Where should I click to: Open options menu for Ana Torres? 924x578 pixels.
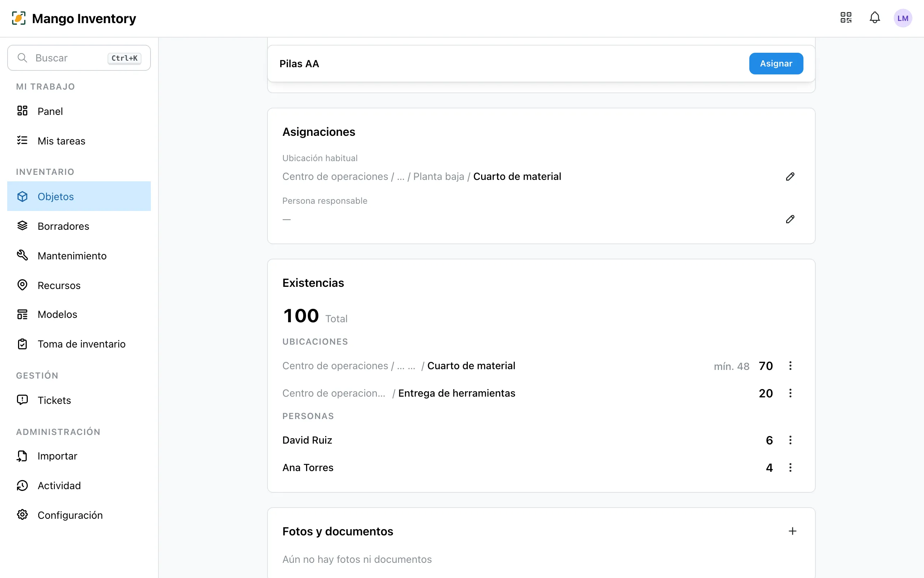pyautogui.click(x=790, y=467)
